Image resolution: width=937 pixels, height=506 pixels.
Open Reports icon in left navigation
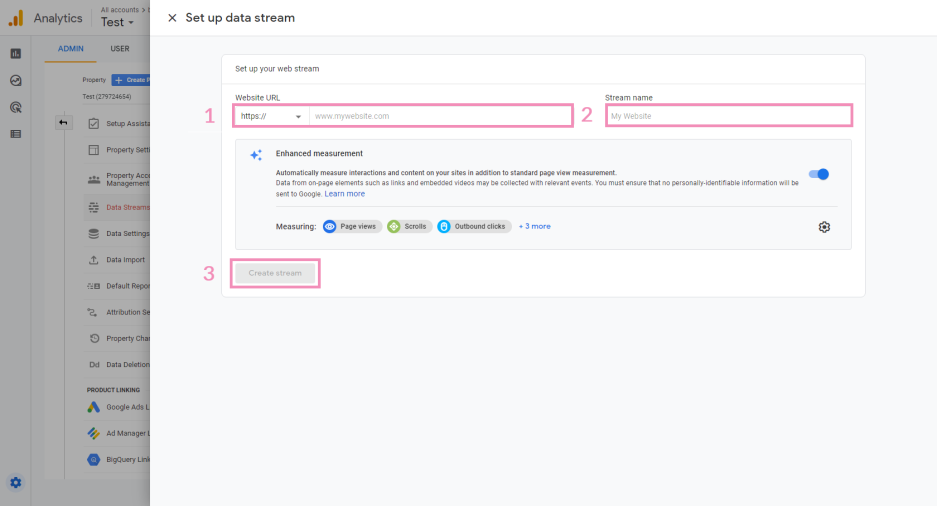16,54
